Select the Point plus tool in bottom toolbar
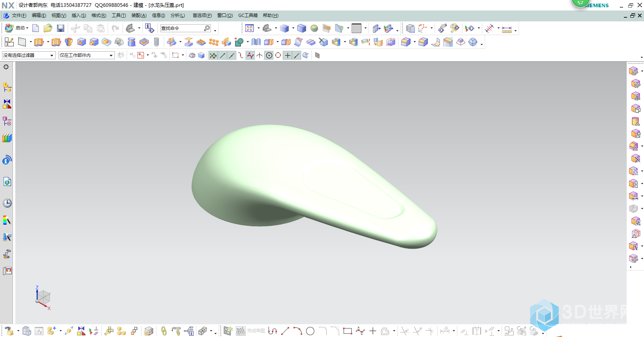The image size is (644, 337). click(373, 331)
